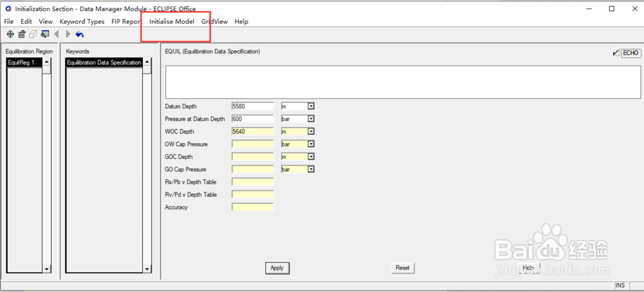Screen dimensions: 644x292
Task: Open the GO Cap Pressure unit dropdown
Action: [311, 169]
